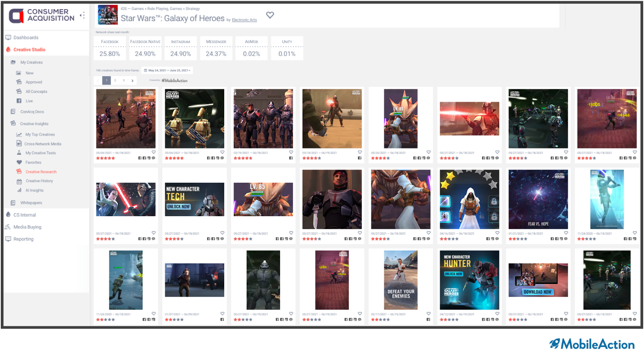Open All Concepts item
Image resolution: width=644 pixels, height=359 pixels.
coord(36,91)
